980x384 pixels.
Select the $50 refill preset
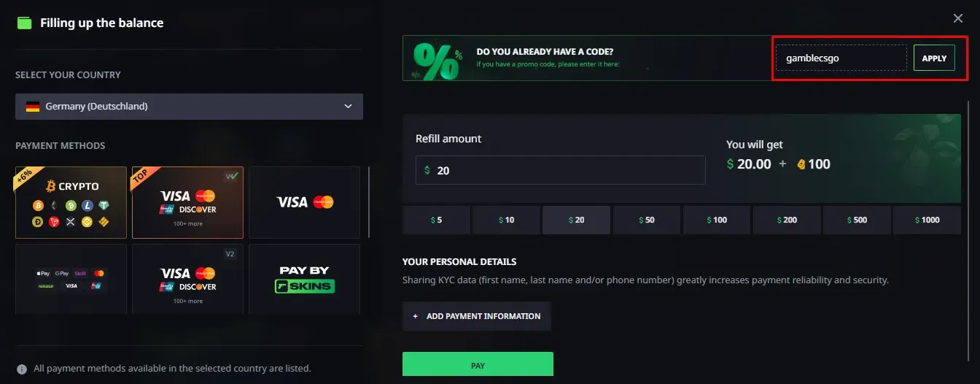[646, 220]
